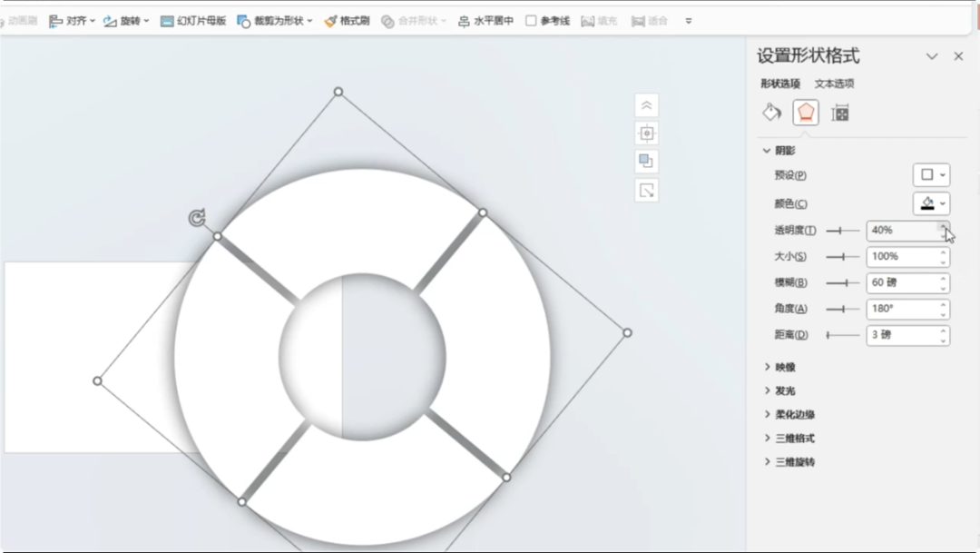Click the 设置形状格式 panel title

tap(808, 55)
